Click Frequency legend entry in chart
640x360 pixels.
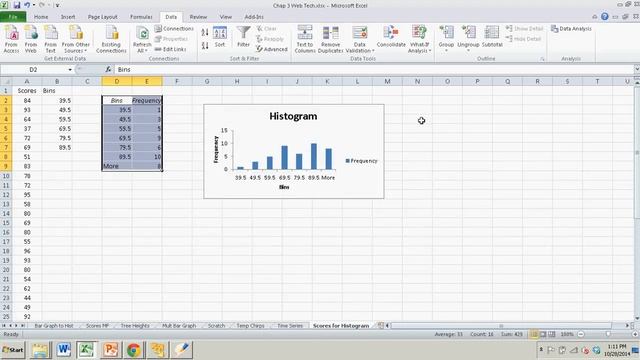coord(361,161)
